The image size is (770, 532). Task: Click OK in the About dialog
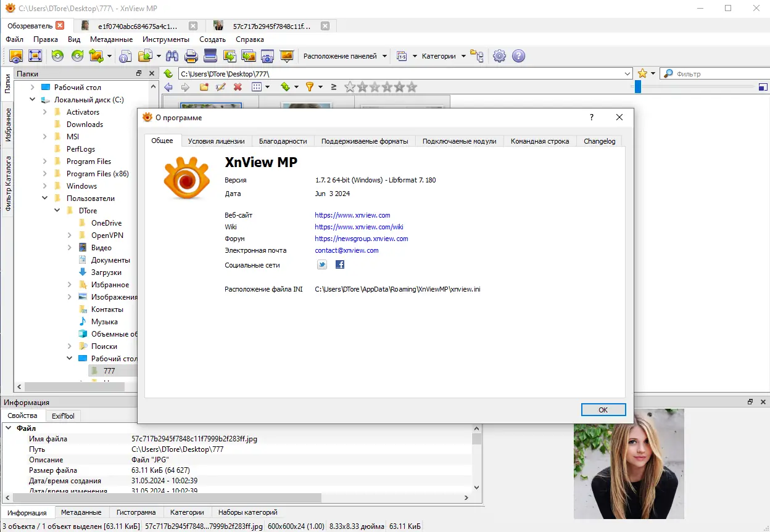[603, 410]
